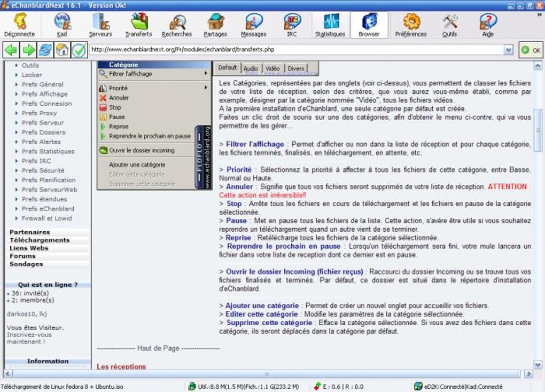The height and width of the screenshot is (392, 545).
Task: Open Prefs Statistiques sidebar link
Action: point(48,151)
